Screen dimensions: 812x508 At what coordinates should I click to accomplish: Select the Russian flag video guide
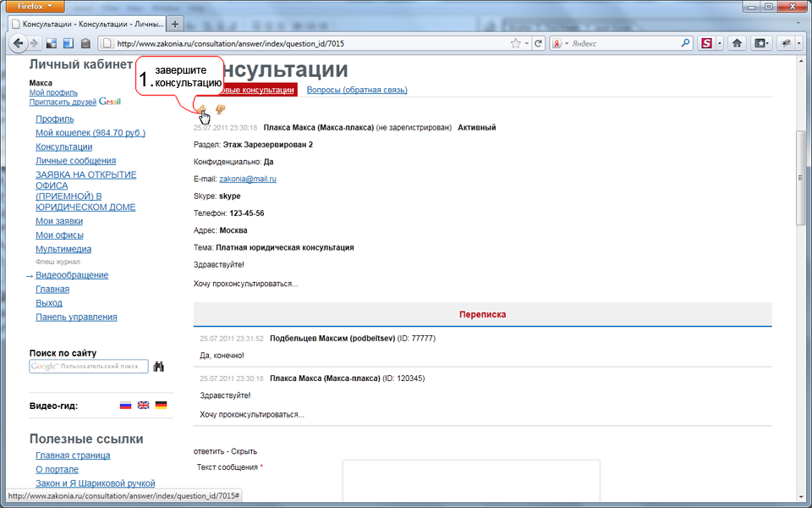tap(125, 406)
